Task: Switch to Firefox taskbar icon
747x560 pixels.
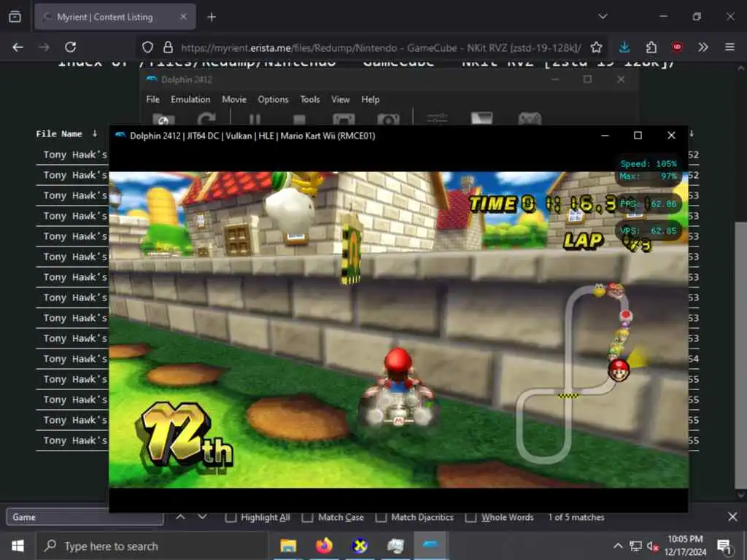Action: point(324,545)
